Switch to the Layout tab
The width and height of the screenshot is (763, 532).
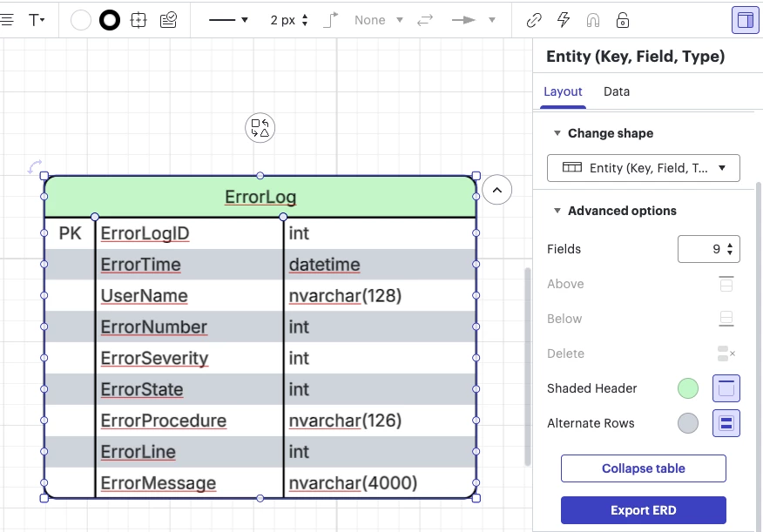point(563,91)
